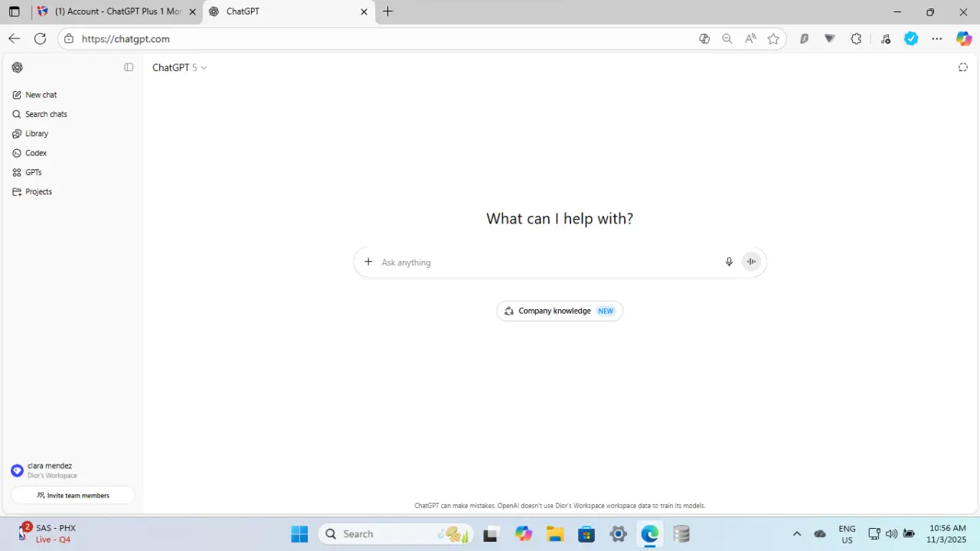The image size is (980, 551).
Task: Open Read aloud from the address bar
Action: 750,39
